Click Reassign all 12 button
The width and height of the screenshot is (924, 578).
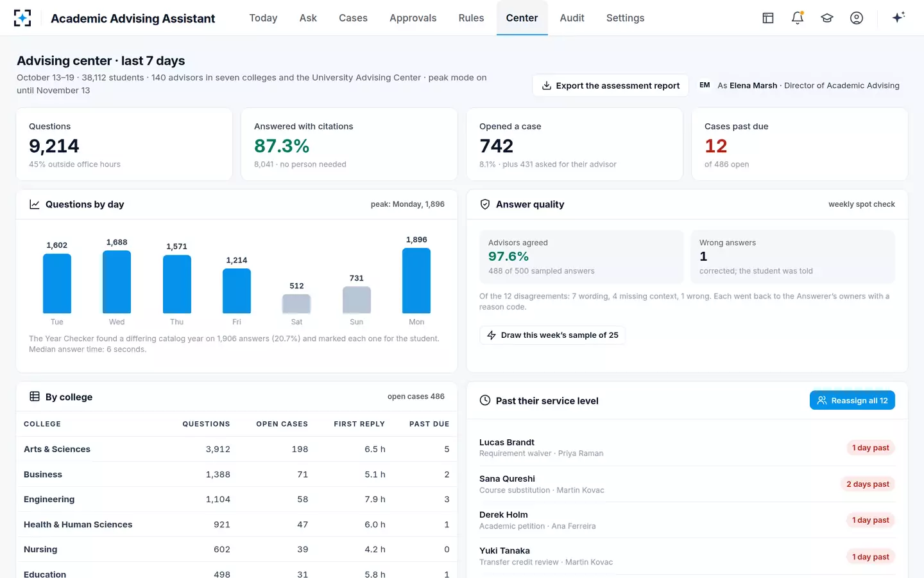[852, 401]
